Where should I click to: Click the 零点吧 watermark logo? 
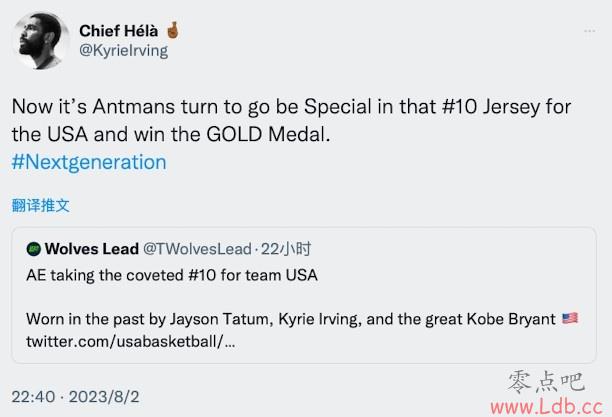click(546, 381)
